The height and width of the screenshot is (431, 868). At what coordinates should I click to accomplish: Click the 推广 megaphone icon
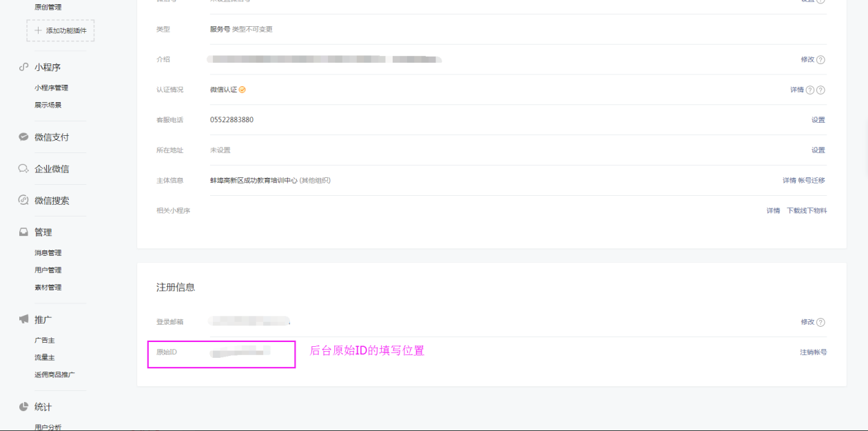[x=23, y=319]
